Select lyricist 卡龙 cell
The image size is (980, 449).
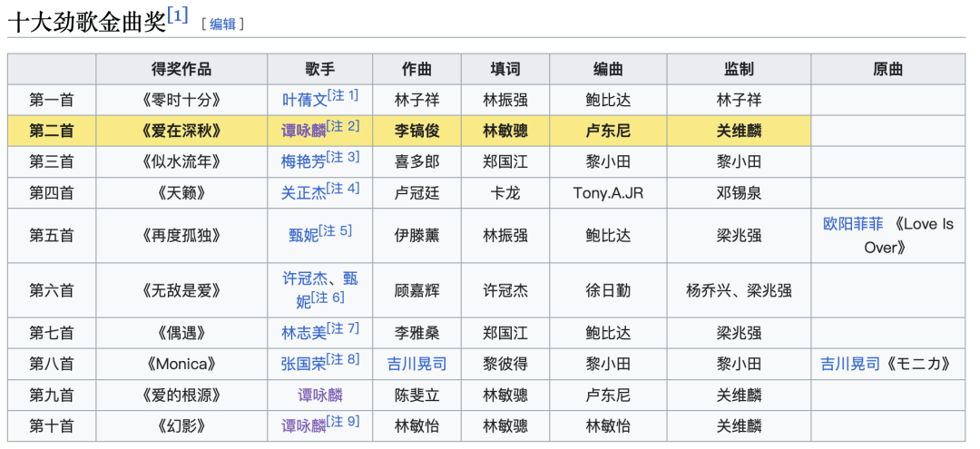click(x=505, y=193)
